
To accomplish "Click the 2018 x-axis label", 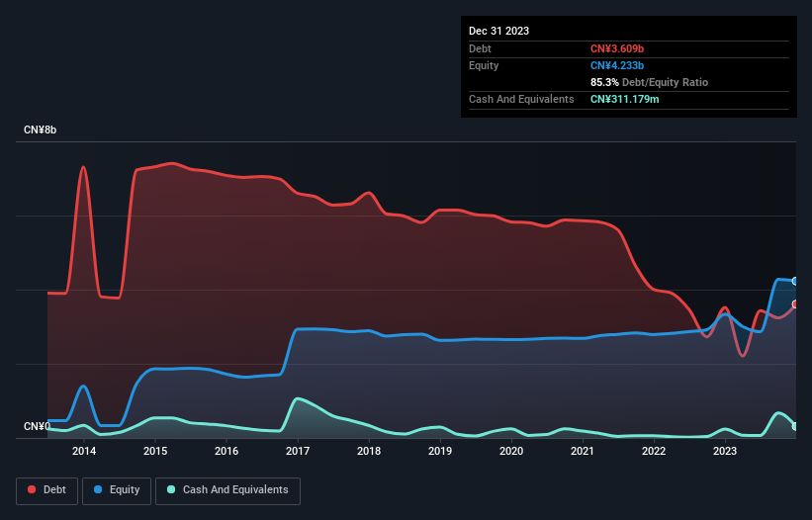I will [x=369, y=451].
